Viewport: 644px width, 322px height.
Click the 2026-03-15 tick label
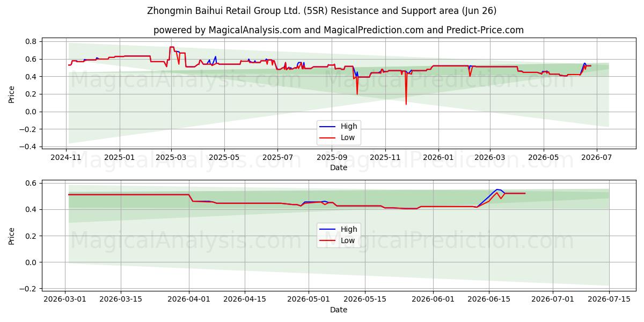pyautogui.click(x=121, y=299)
